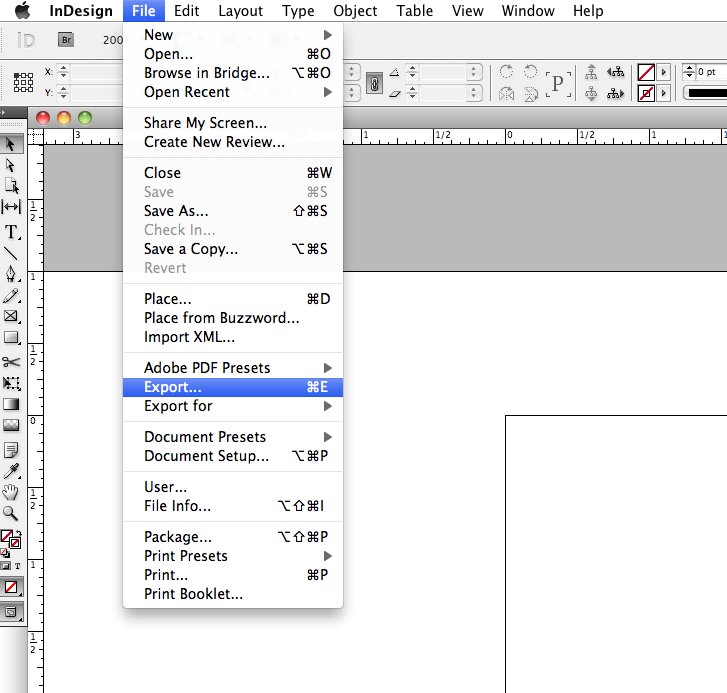Adjust the Y position stepper
The height and width of the screenshot is (693, 727).
pos(64,93)
